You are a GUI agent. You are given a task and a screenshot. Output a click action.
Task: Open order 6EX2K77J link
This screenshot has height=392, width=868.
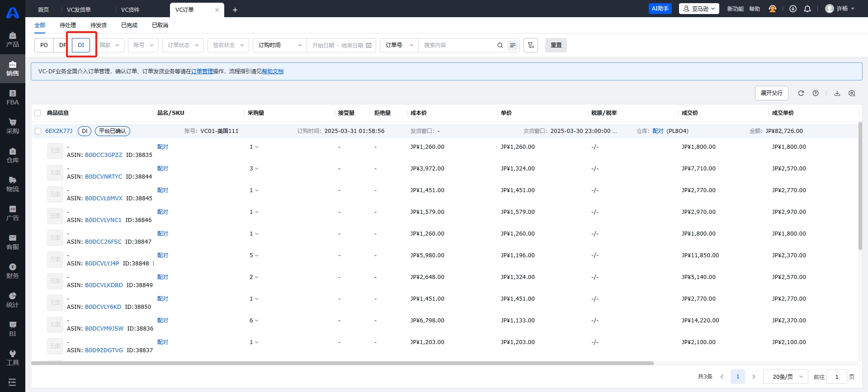(59, 131)
